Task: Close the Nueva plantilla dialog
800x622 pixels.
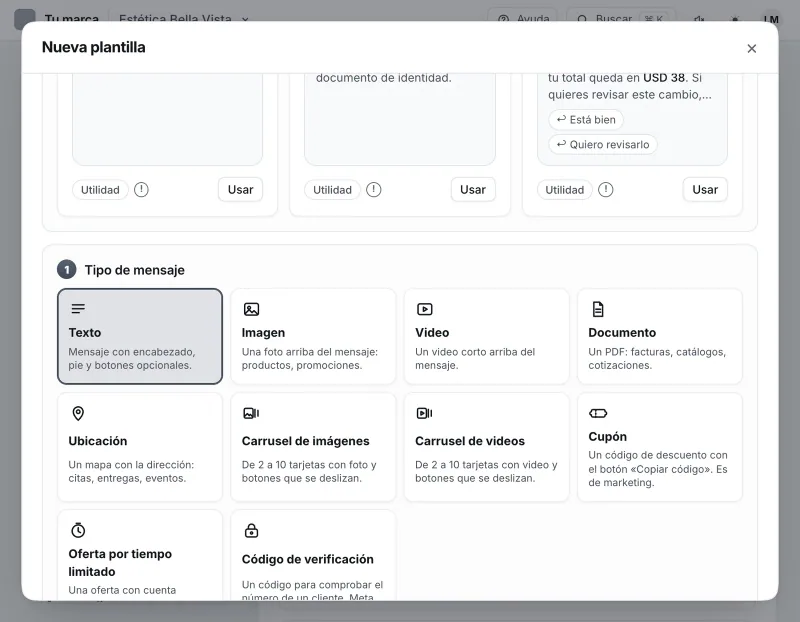Action: [x=752, y=48]
